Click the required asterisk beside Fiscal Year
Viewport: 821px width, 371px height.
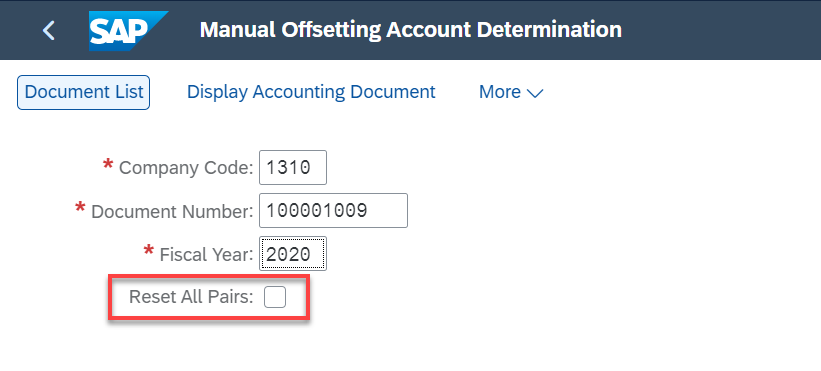[149, 251]
